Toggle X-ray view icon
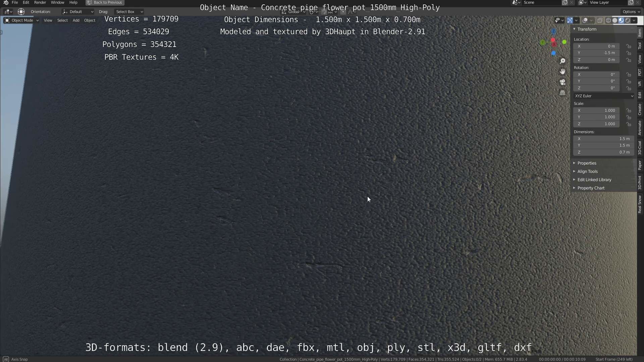The height and width of the screenshot is (362, 644). click(600, 20)
